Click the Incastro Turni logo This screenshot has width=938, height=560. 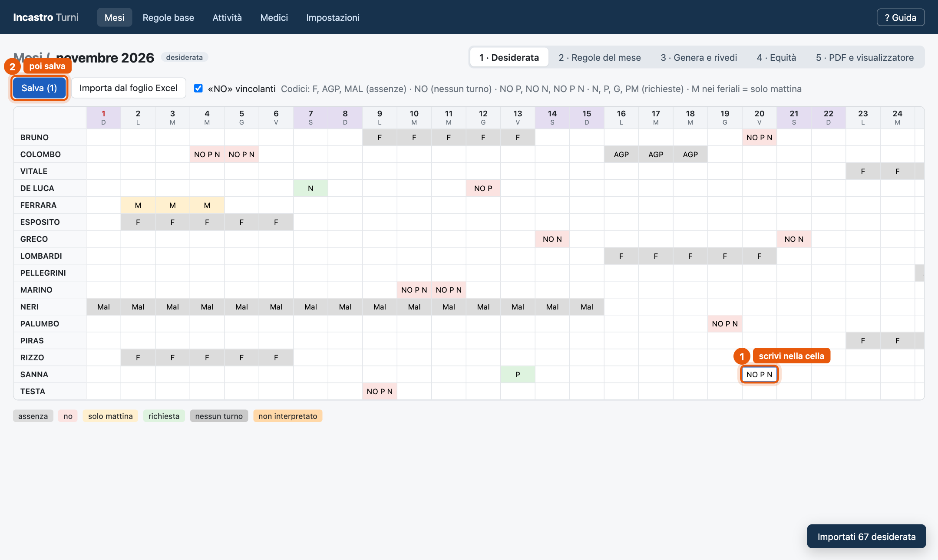tap(46, 17)
